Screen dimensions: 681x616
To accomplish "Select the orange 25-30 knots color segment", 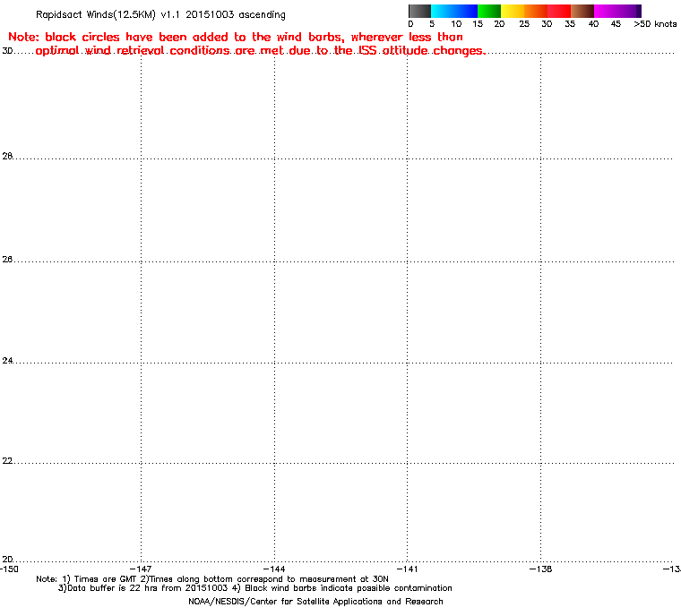I will click(x=536, y=11).
